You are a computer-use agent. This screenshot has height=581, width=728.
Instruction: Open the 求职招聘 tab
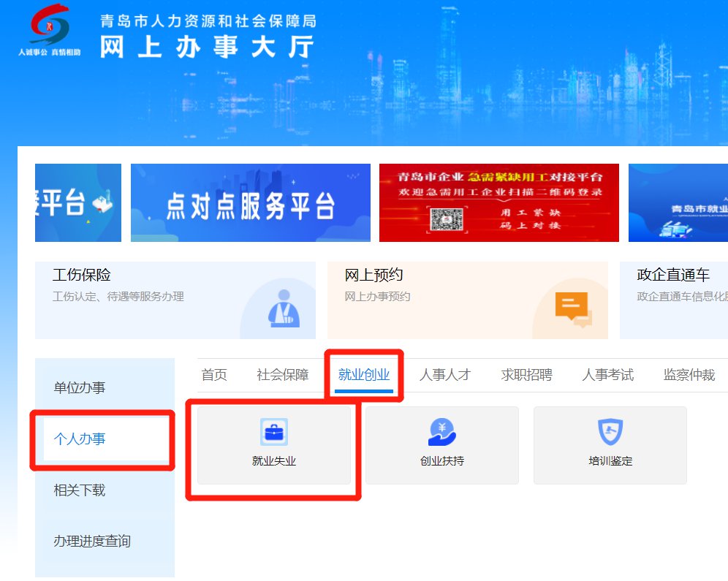point(526,374)
